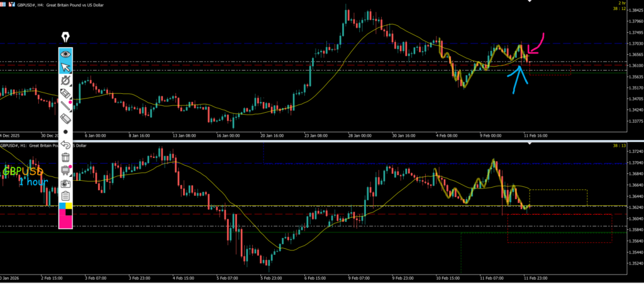Choose the straight line drawing tool
The image size is (644, 284).
tap(65, 106)
